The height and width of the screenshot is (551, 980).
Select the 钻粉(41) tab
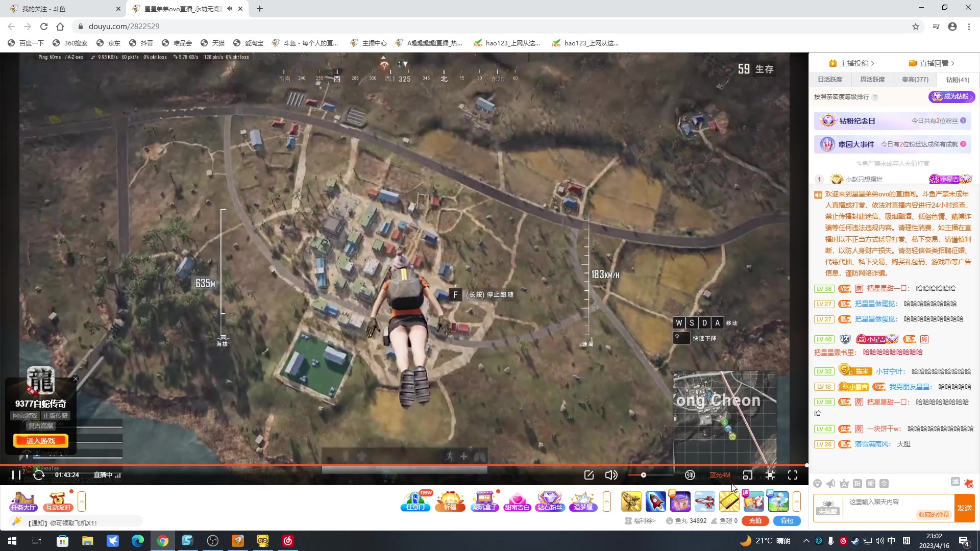(958, 80)
